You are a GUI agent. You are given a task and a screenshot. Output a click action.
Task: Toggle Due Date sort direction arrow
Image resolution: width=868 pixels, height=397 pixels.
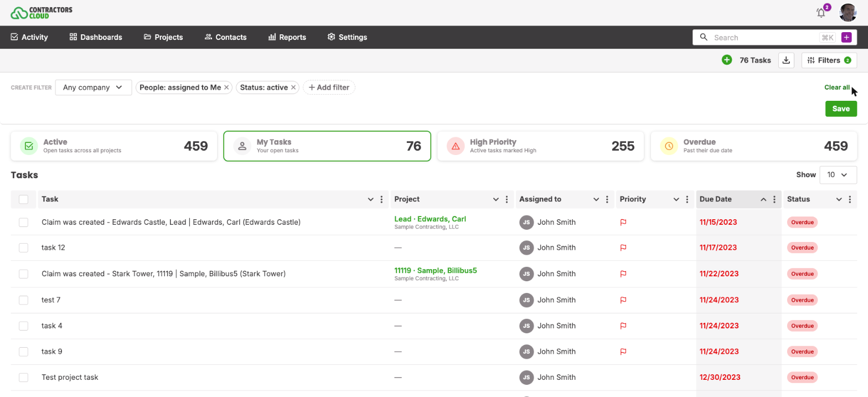click(x=763, y=199)
